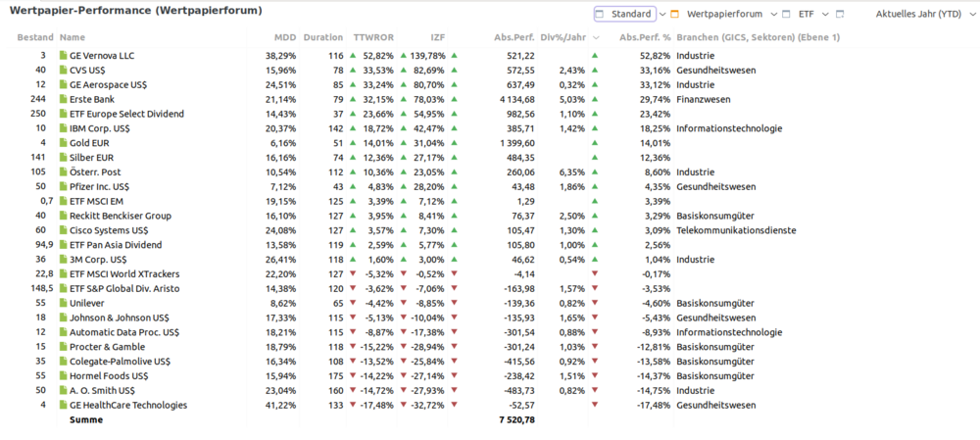Sort by the Bestand column header
The image size is (980, 440).
(35, 37)
